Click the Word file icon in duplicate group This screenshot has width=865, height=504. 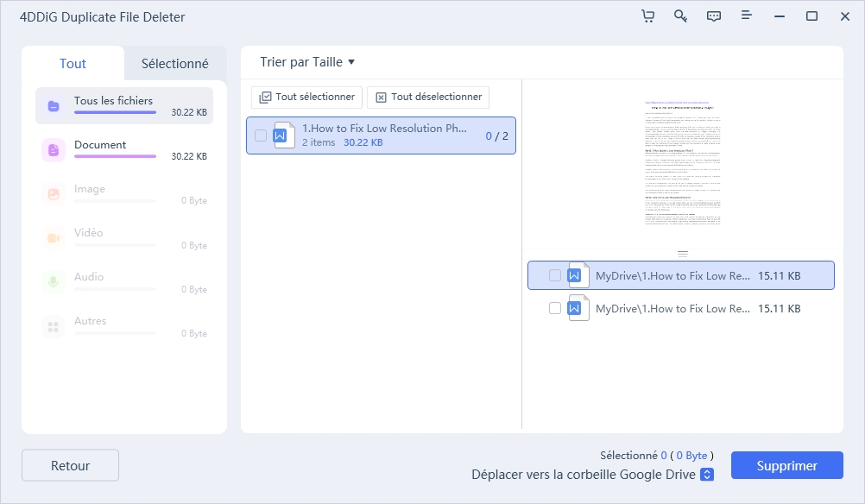283,135
